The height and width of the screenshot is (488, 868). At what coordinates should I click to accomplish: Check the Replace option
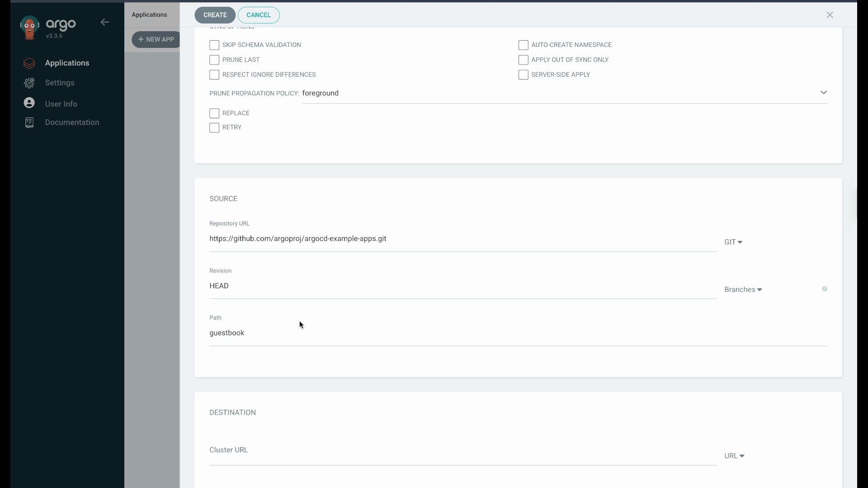click(x=214, y=113)
